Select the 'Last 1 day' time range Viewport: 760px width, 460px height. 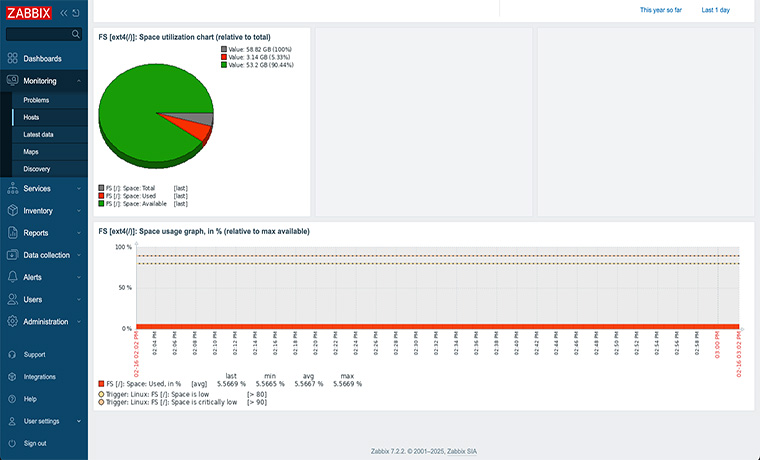coord(715,10)
